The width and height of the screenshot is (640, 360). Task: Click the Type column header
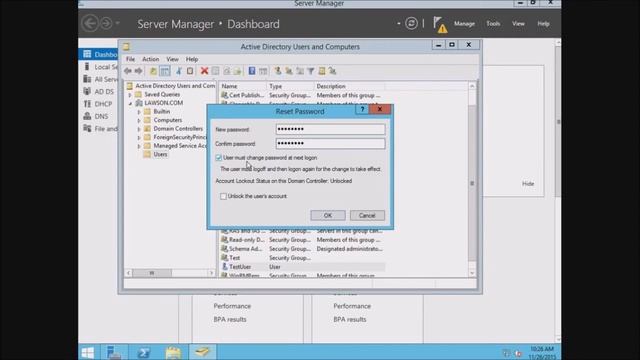click(x=290, y=86)
